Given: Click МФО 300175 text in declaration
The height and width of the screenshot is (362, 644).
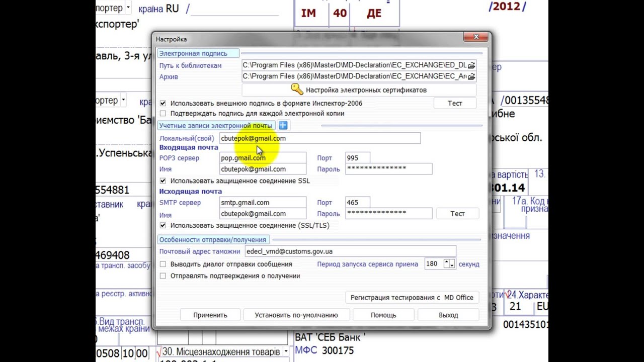Looking at the screenshot, I should pos(325,350).
